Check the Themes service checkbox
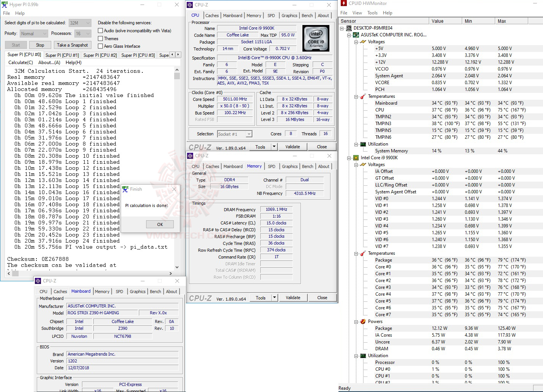 (101, 39)
